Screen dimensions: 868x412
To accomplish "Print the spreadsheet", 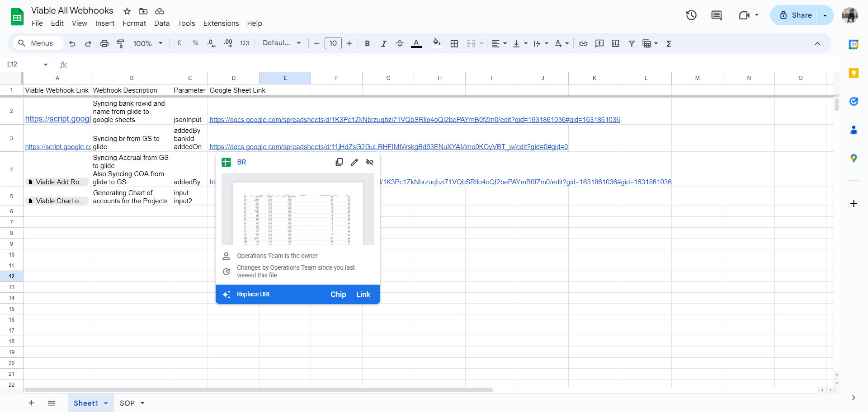I will click(x=104, y=43).
